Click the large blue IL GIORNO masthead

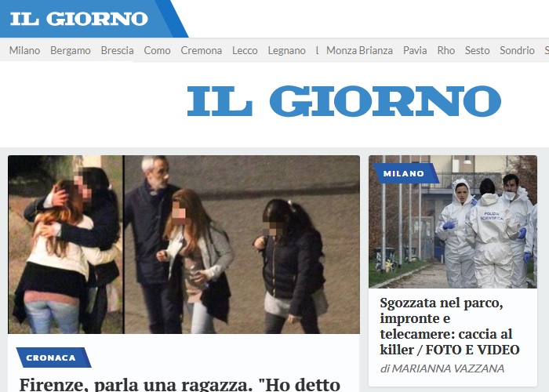pos(344,101)
